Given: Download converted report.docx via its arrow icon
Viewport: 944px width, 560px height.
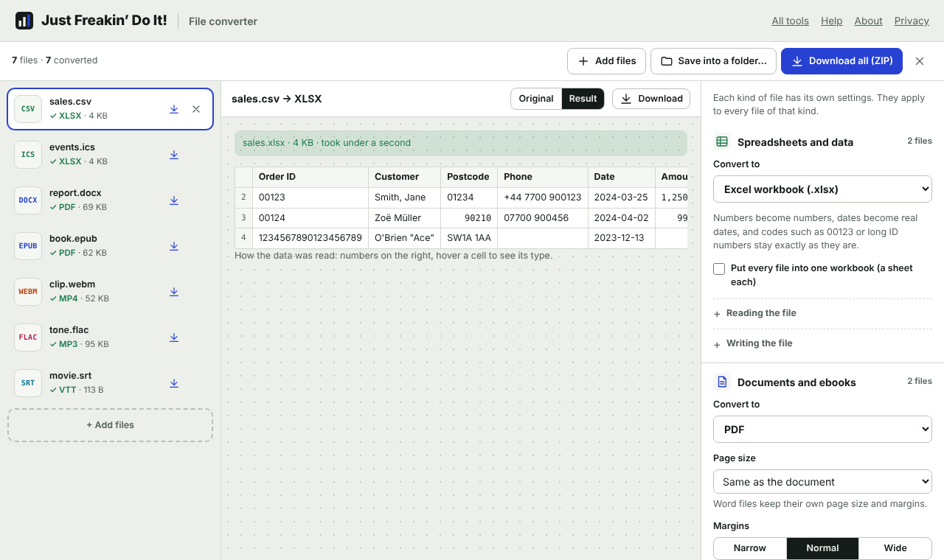Looking at the screenshot, I should [174, 200].
